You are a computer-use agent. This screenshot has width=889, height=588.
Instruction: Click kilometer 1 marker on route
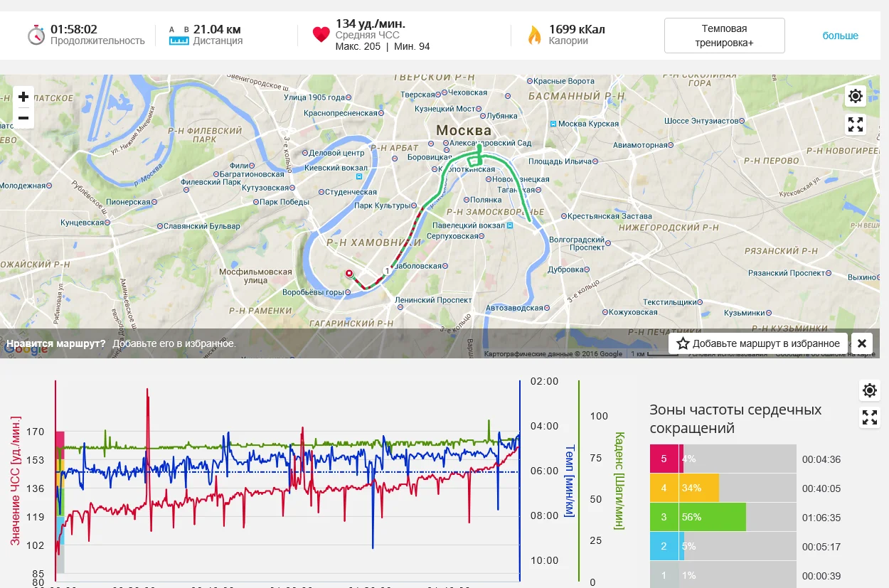[386, 270]
